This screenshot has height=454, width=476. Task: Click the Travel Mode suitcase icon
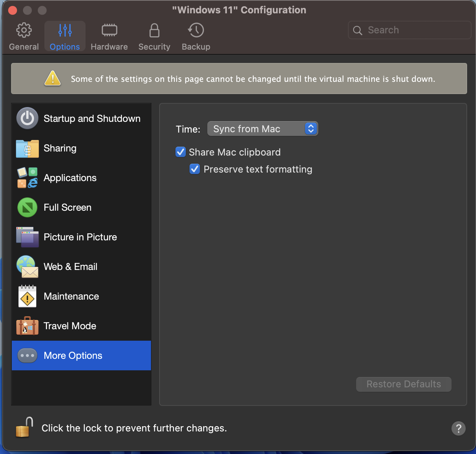(x=27, y=326)
